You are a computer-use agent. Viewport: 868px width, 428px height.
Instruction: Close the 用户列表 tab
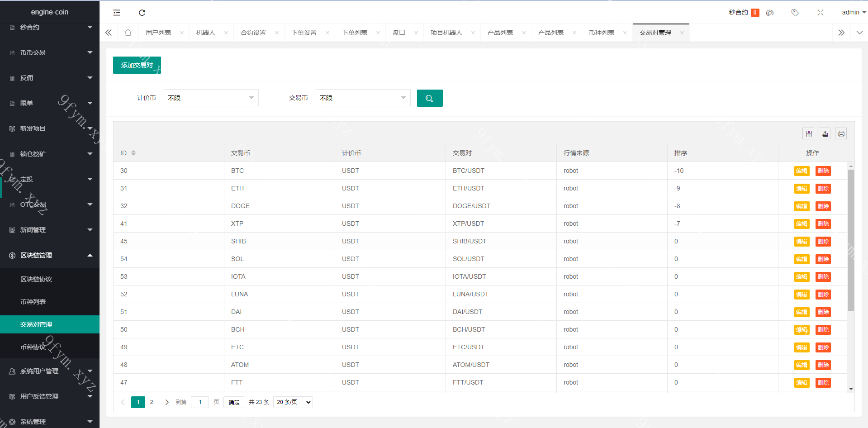point(182,33)
